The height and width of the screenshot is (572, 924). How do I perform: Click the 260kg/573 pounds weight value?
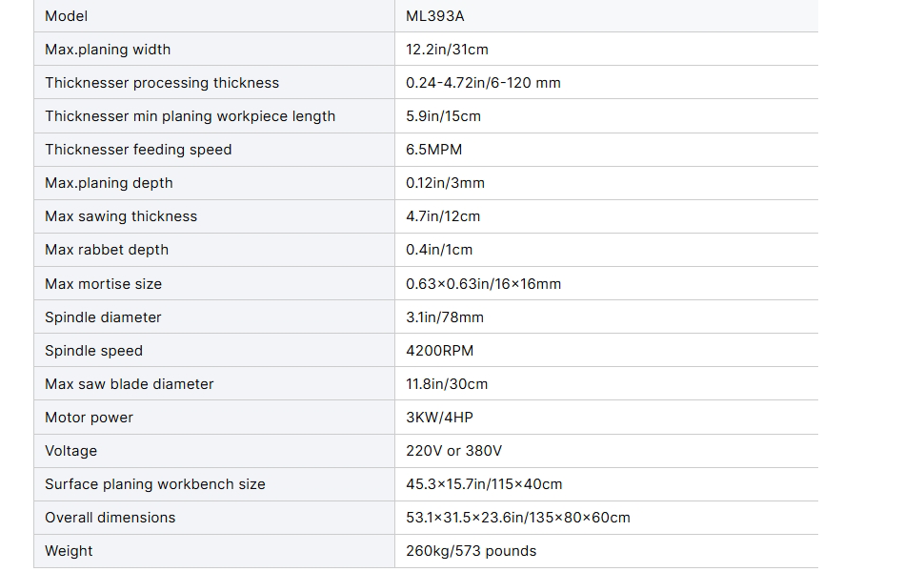(x=471, y=551)
